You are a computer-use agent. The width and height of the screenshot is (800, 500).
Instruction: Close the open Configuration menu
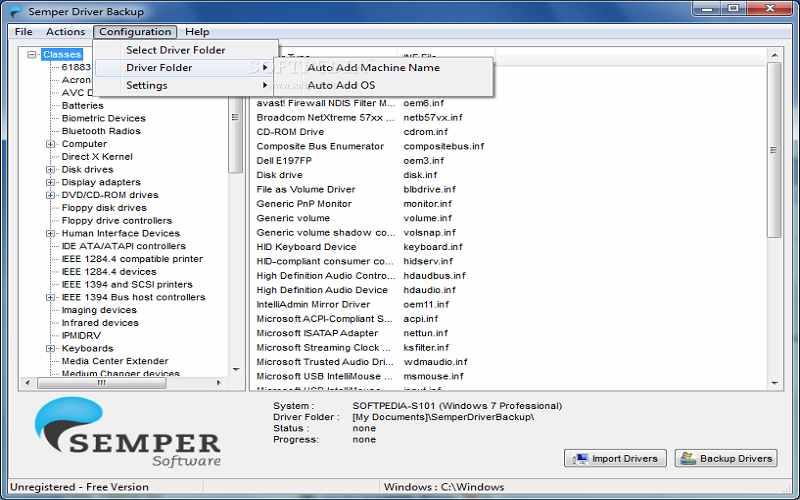point(135,32)
